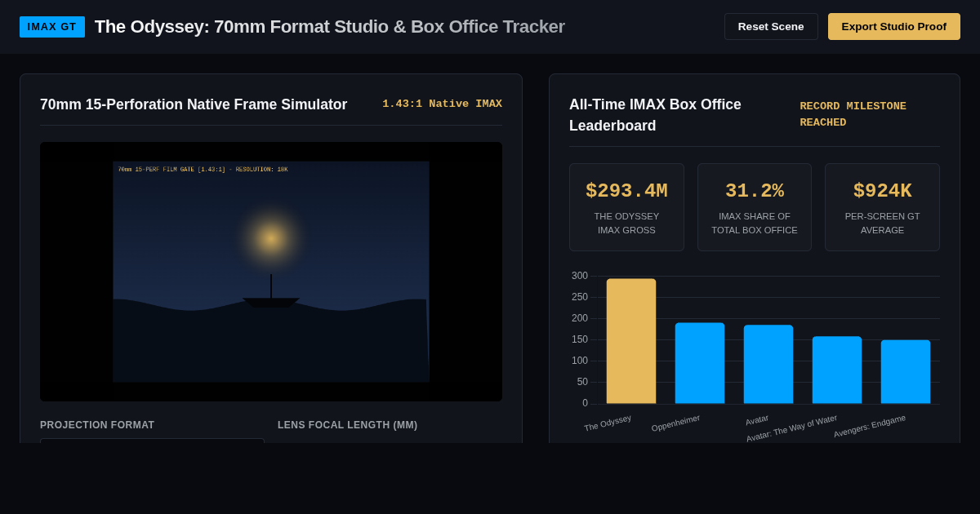Select the page title The Odyssey tracker
Image resolution: width=980 pixels, height=514 pixels.
pyautogui.click(x=329, y=27)
